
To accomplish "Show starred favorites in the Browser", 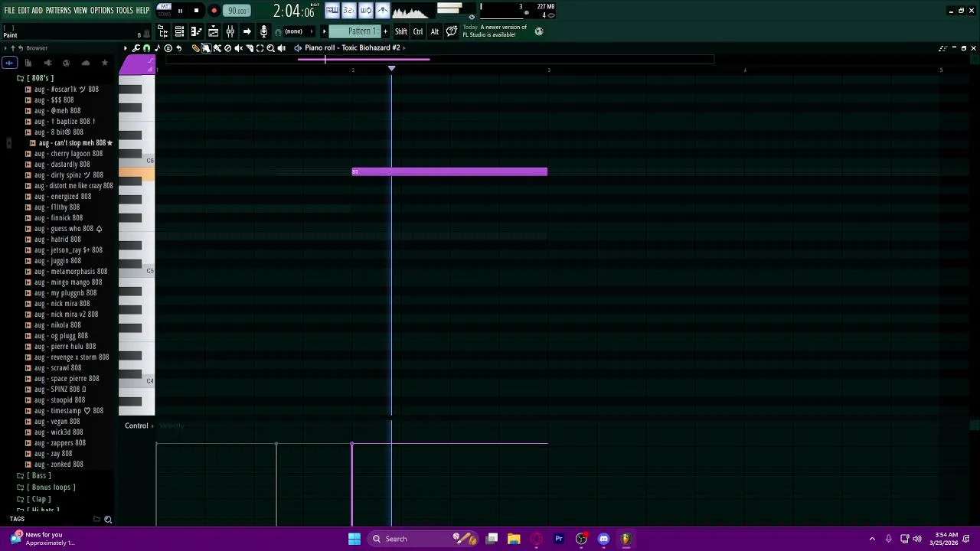I will tap(105, 63).
